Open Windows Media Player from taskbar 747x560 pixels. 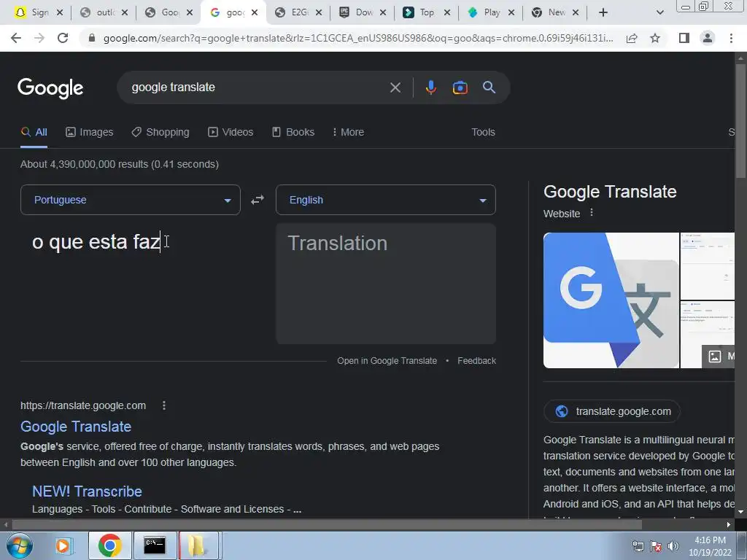[63, 545]
